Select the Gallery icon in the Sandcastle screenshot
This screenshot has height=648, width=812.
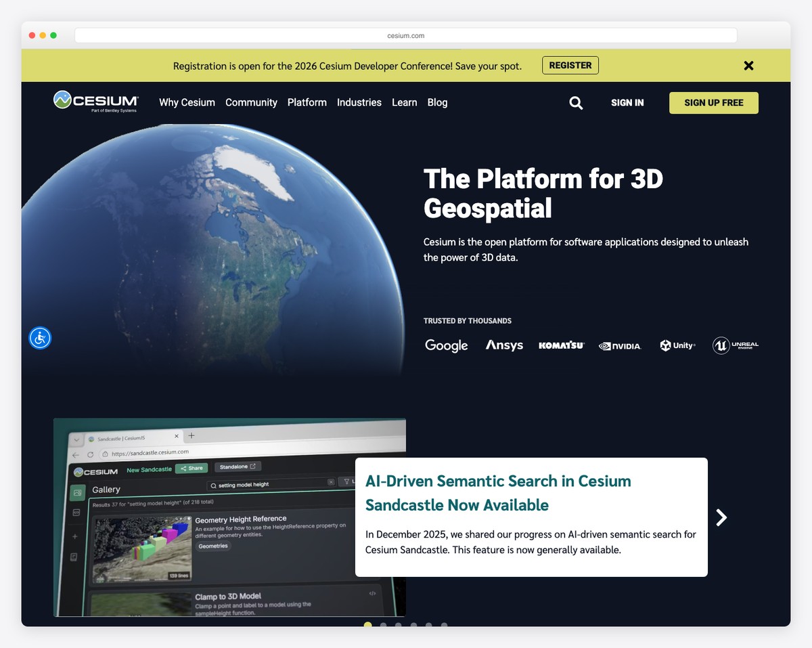click(76, 492)
